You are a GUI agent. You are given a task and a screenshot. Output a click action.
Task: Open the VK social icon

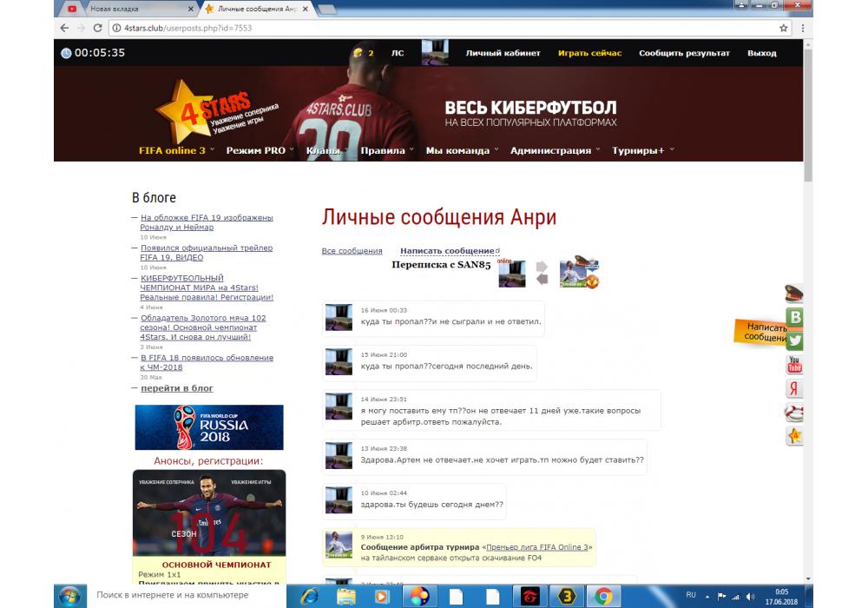[x=795, y=317]
